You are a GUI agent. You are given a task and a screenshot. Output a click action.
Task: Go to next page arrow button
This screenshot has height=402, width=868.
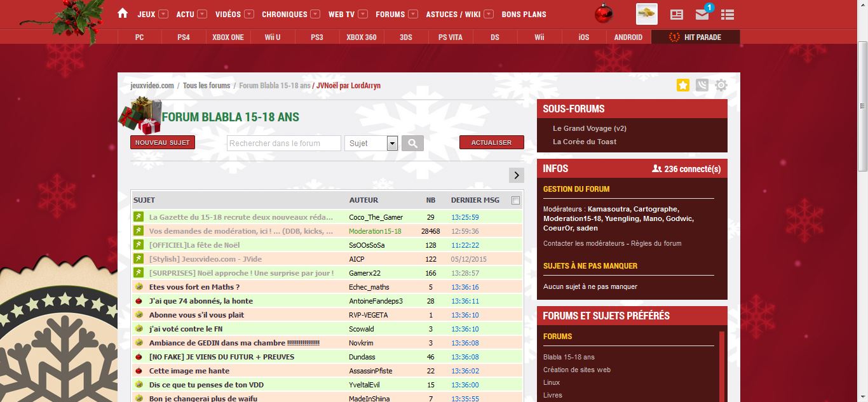coord(517,175)
